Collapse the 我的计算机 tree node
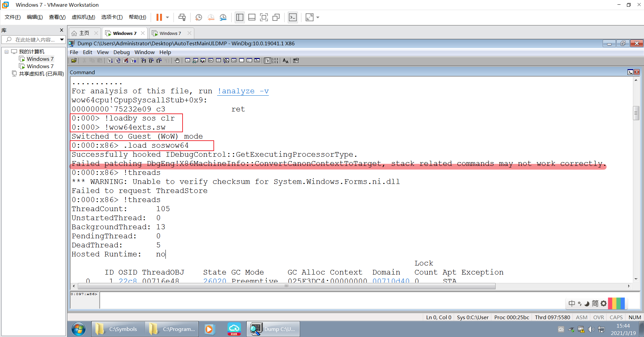644x337 pixels. click(x=6, y=52)
